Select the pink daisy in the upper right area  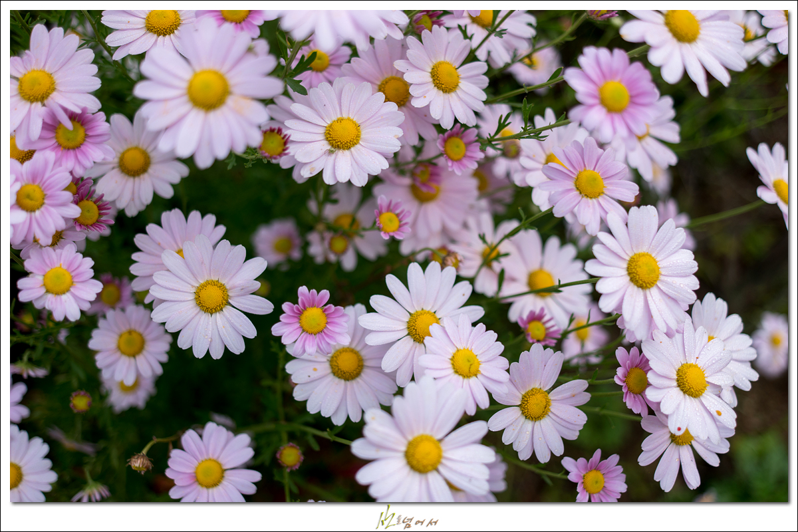pyautogui.click(x=612, y=94)
